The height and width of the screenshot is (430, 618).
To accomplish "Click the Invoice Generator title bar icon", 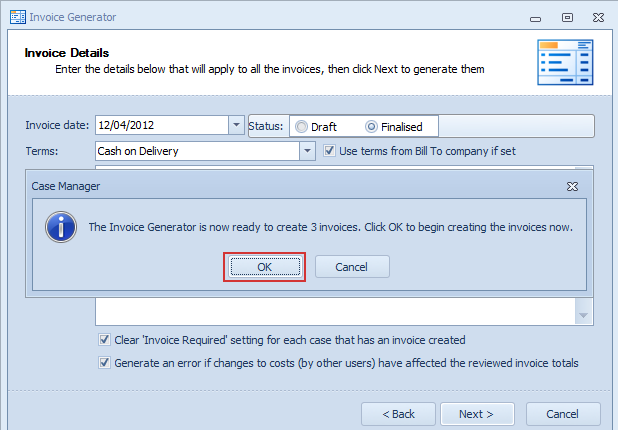I will point(18,17).
